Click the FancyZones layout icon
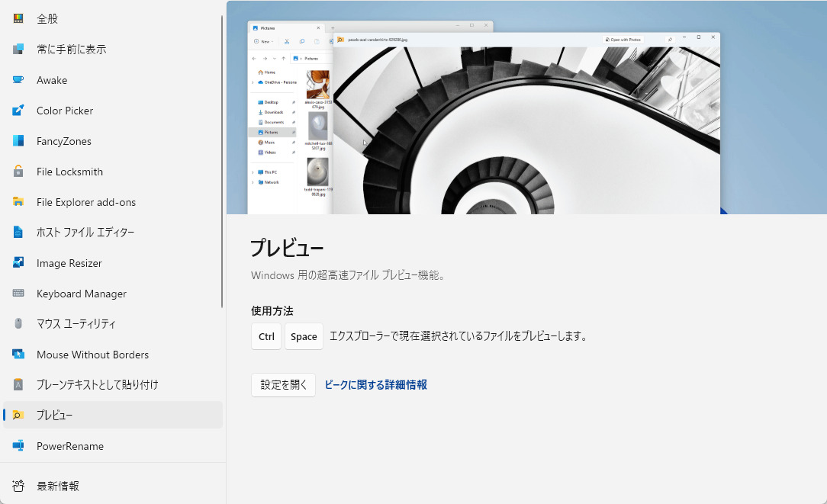The image size is (827, 504). coord(18,141)
